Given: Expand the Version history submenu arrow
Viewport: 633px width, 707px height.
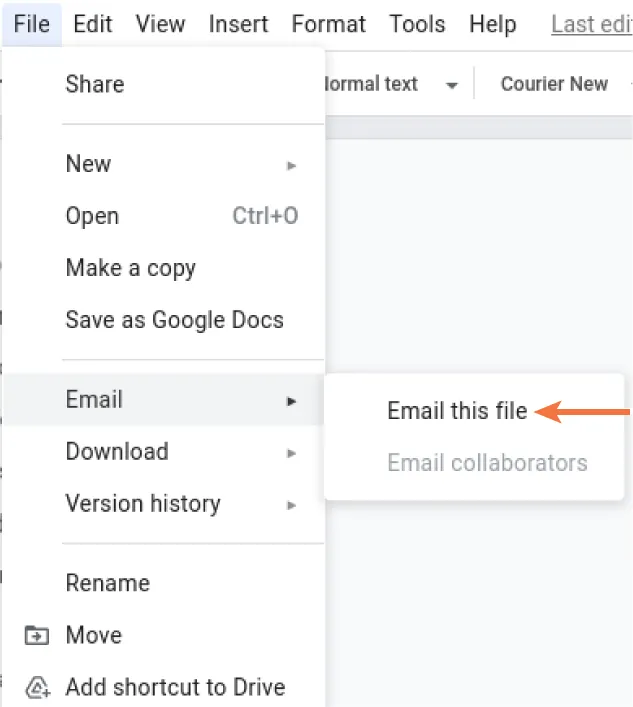Looking at the screenshot, I should (291, 505).
